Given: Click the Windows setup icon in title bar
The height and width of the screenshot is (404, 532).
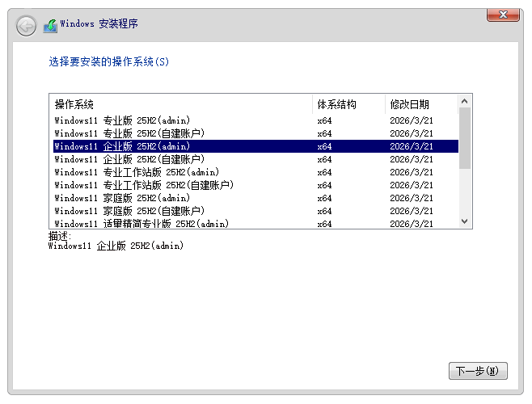Looking at the screenshot, I should (x=50, y=26).
